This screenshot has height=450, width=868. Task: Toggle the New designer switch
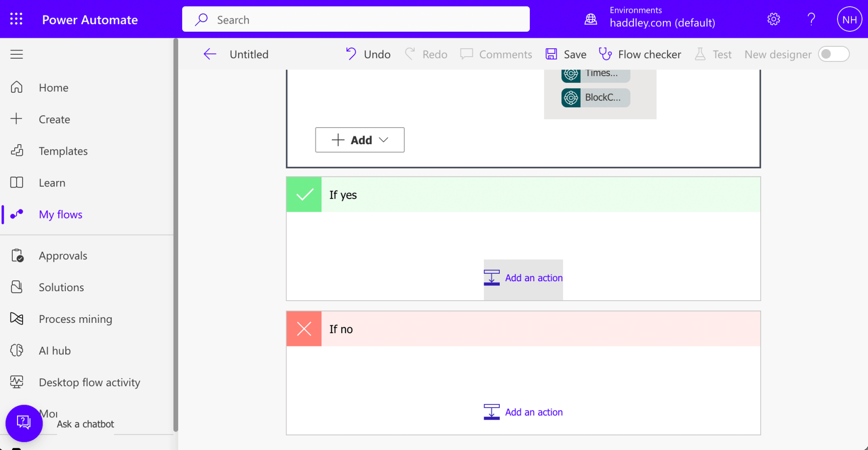834,54
